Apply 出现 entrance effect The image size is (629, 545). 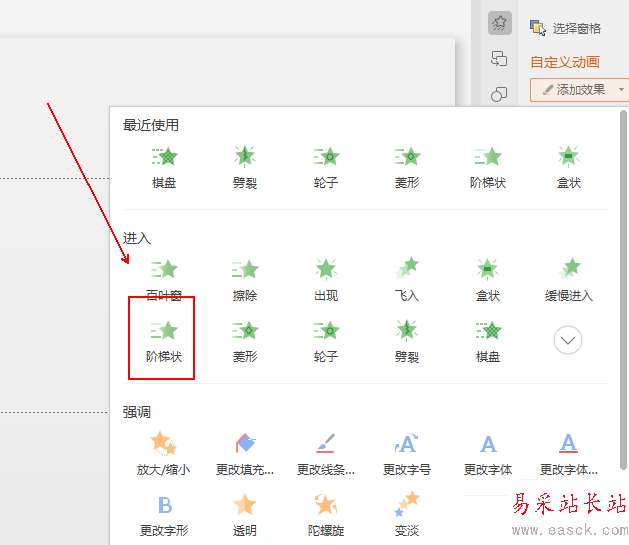coord(326,280)
